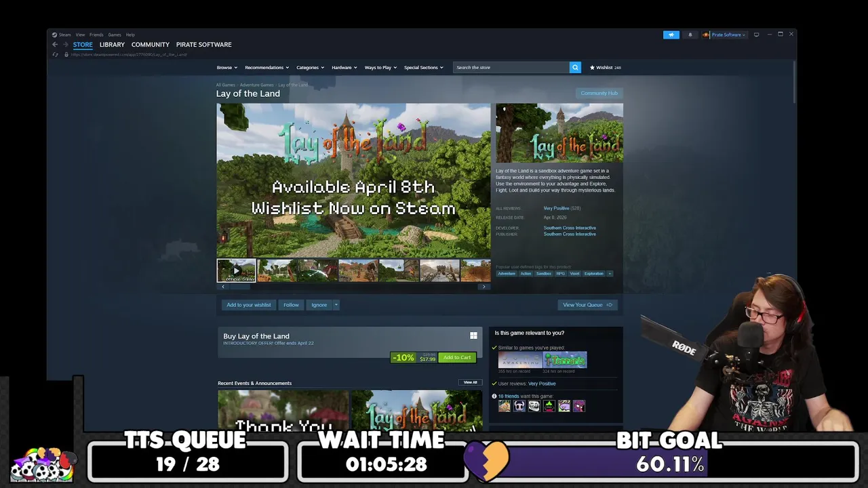Click the last purple friend avatar
Viewport: 868px width, 488px height.
(x=578, y=406)
